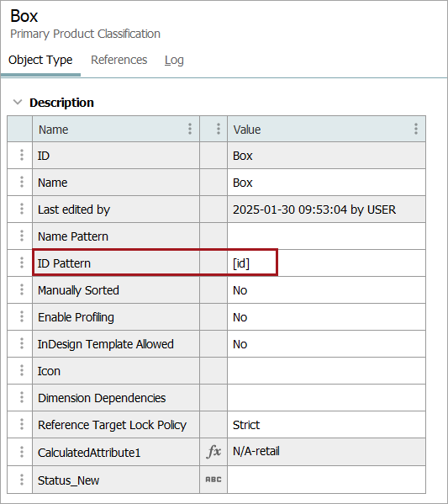Open the middle column header menu dots

219,129
